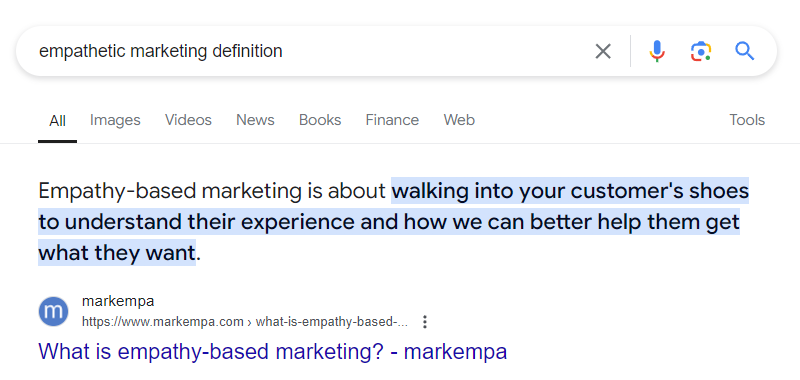Click the markempa round favicon
The width and height of the screenshot is (800, 380).
(53, 311)
